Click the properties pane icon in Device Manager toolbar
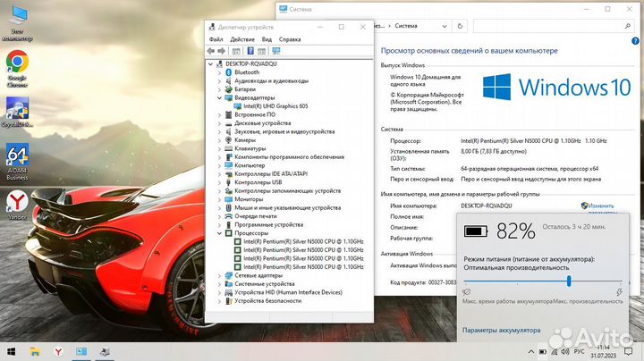 coord(261,51)
